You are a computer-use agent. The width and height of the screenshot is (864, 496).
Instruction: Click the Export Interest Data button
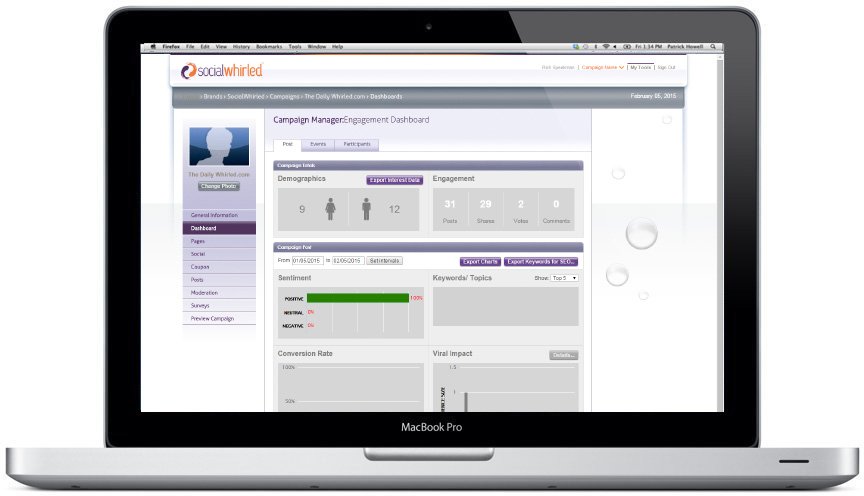click(395, 180)
